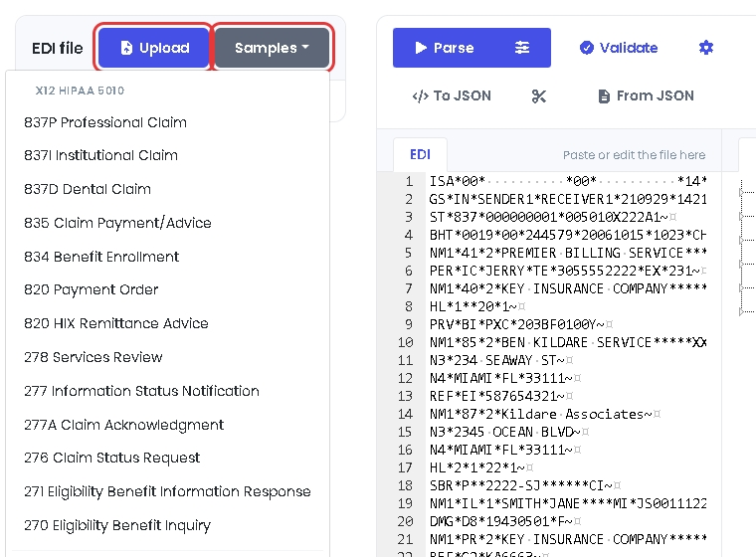This screenshot has height=557, width=756.
Task: Click the Upload button
Action: [154, 48]
